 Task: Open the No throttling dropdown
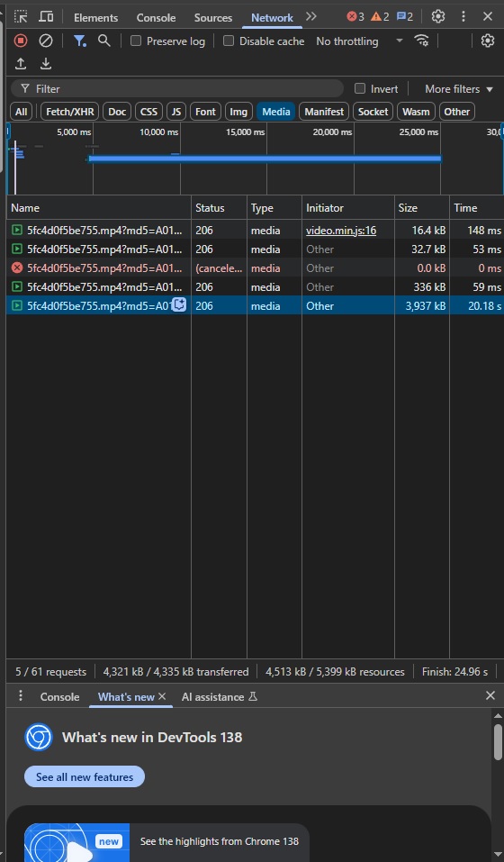pyautogui.click(x=360, y=41)
